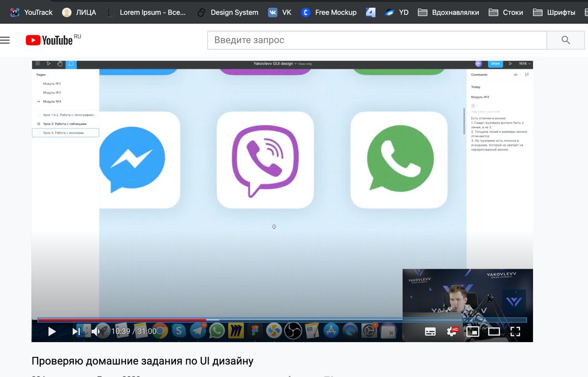Skip to the next video

click(x=76, y=332)
